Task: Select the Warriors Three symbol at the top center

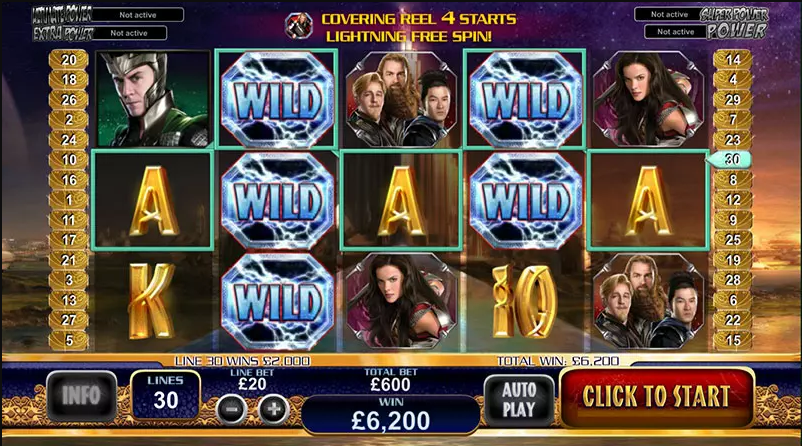Action: 400,99
